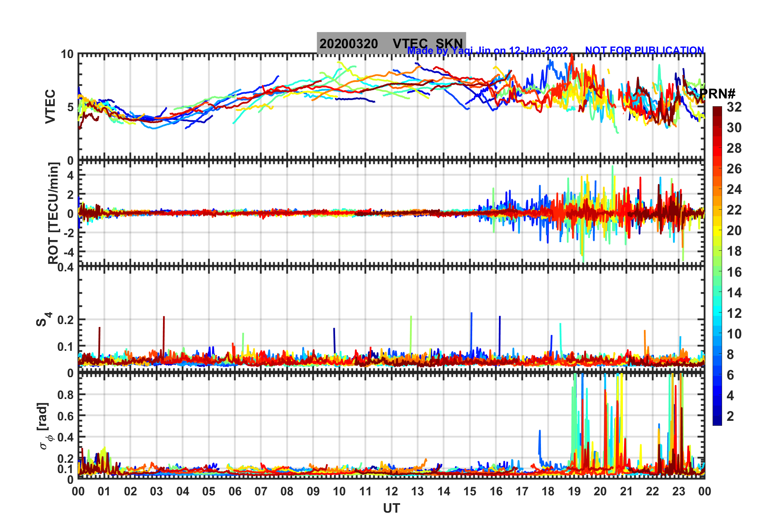Select the σφ axis tick label 0.6
Viewport: 783px width, 532px height.
coord(66,416)
